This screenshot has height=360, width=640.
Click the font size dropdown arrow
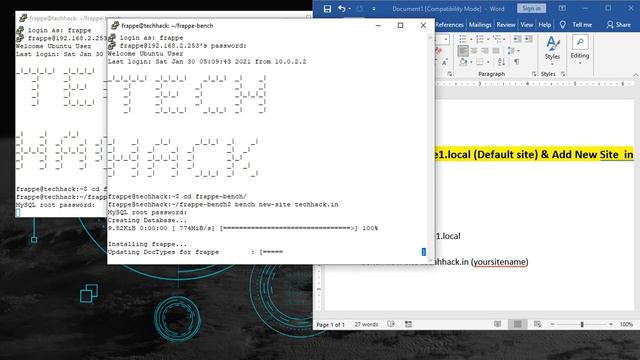(x=446, y=39)
